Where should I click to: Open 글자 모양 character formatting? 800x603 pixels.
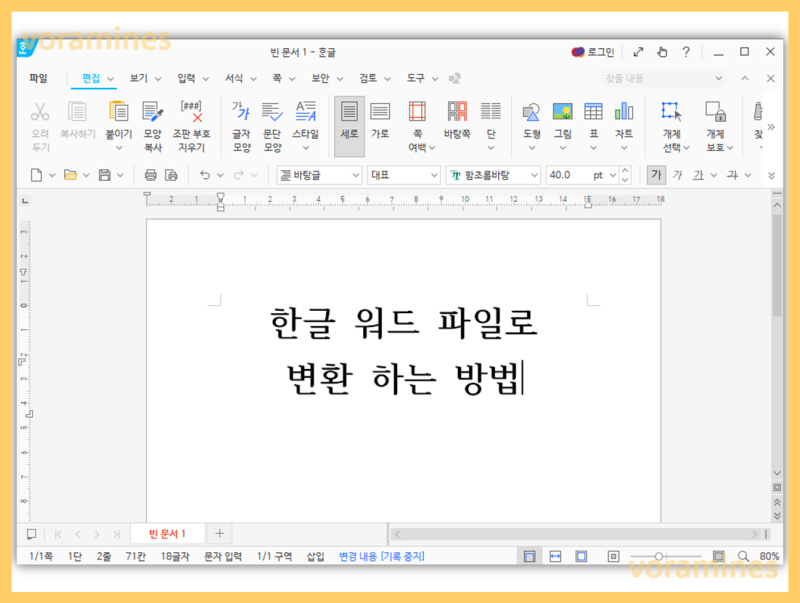pyautogui.click(x=240, y=120)
